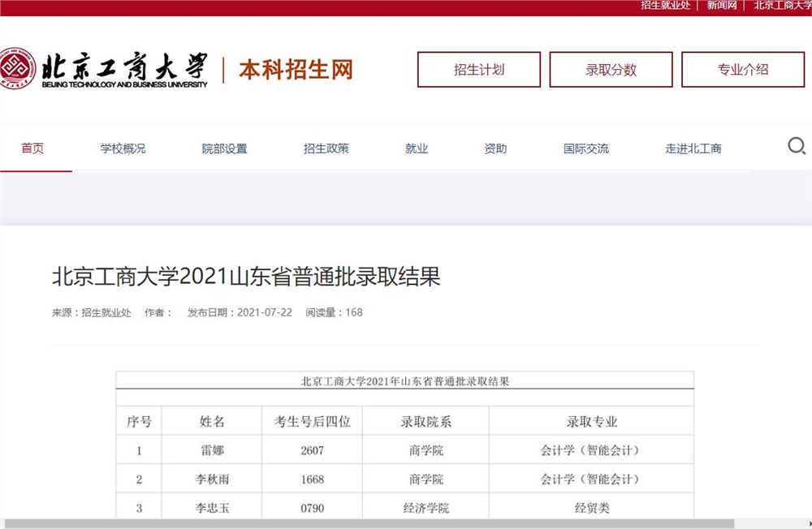The height and width of the screenshot is (529, 812).
Task: Open 学校概况 menu item
Action: coord(123,148)
